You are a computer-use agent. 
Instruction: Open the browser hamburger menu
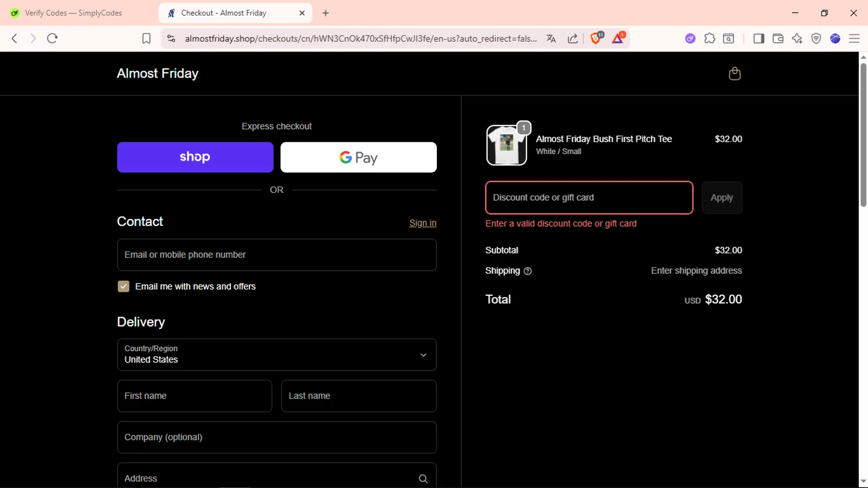[854, 38]
